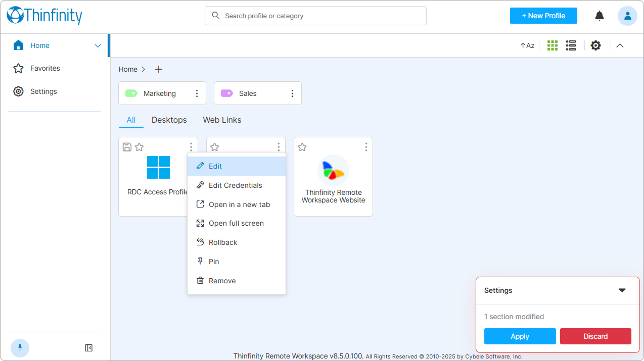
Task: Favorite the RDC Access Profile star
Action: 140,147
